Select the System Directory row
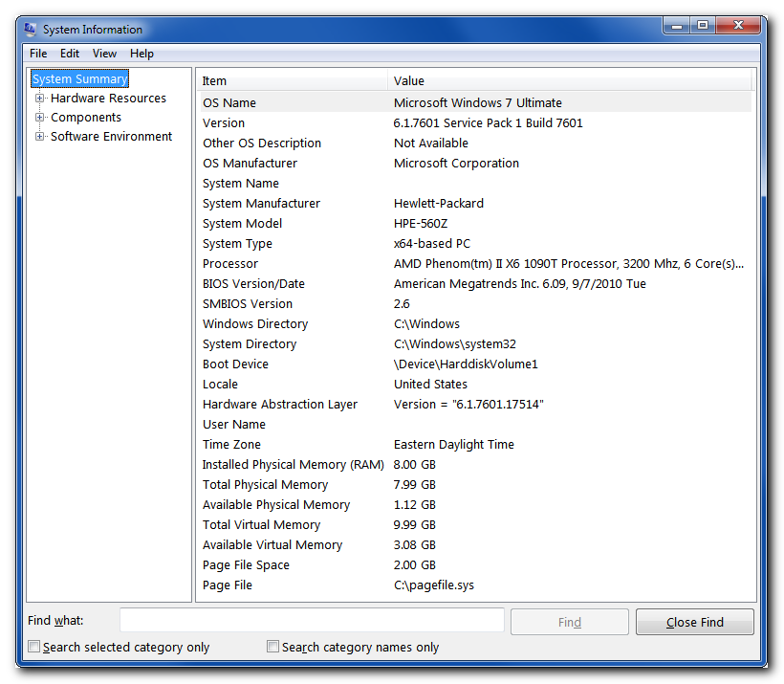The height and width of the screenshot is (684, 784). coord(476,343)
